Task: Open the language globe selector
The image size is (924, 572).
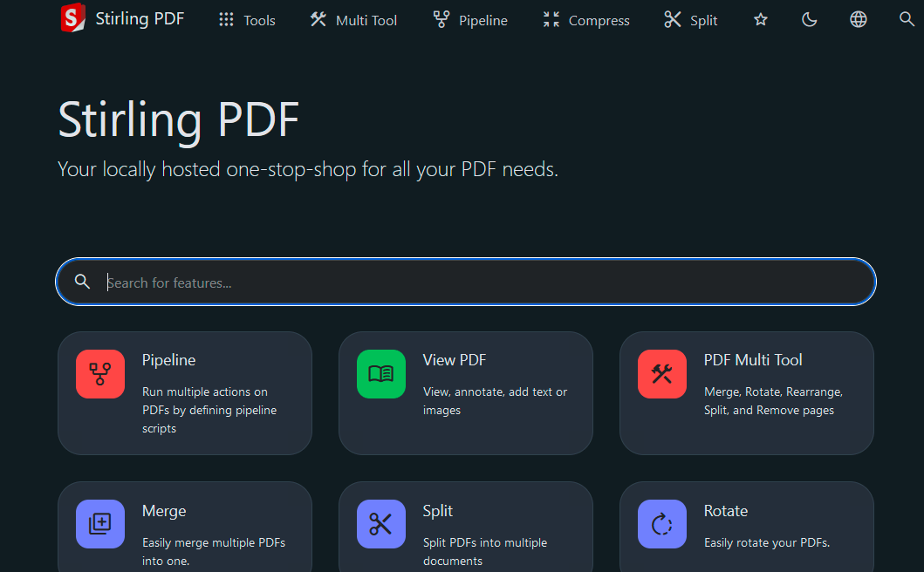Action: (859, 19)
